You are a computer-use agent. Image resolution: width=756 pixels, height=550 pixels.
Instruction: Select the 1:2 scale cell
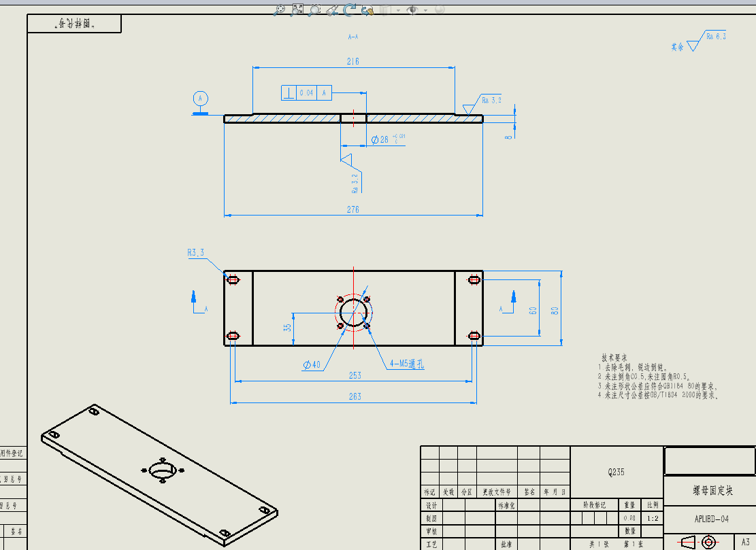[x=653, y=518]
